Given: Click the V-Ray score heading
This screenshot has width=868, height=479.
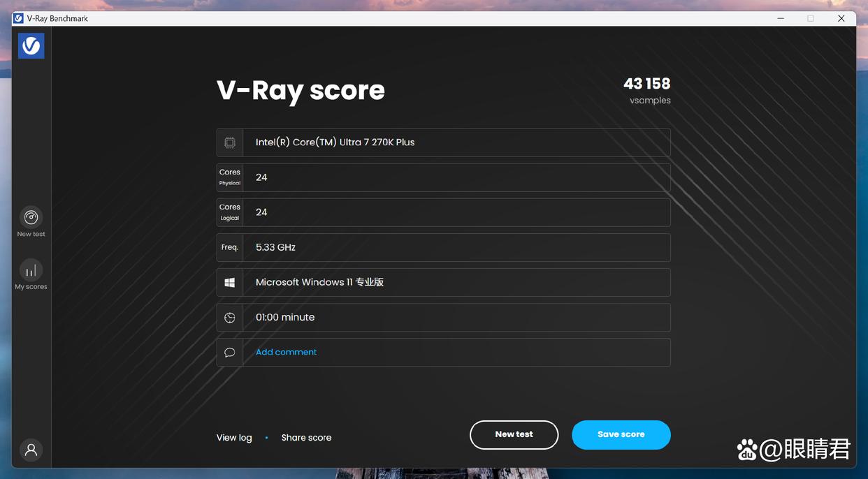Looking at the screenshot, I should (x=301, y=90).
